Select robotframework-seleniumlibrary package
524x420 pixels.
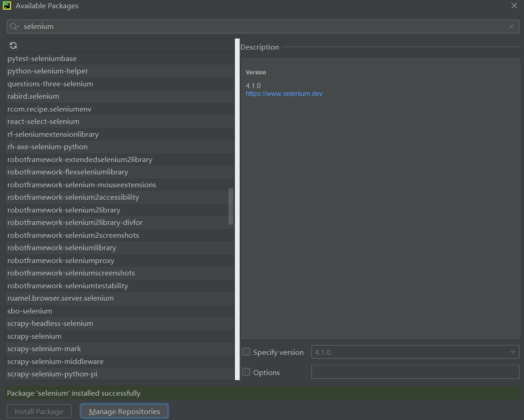120,248
